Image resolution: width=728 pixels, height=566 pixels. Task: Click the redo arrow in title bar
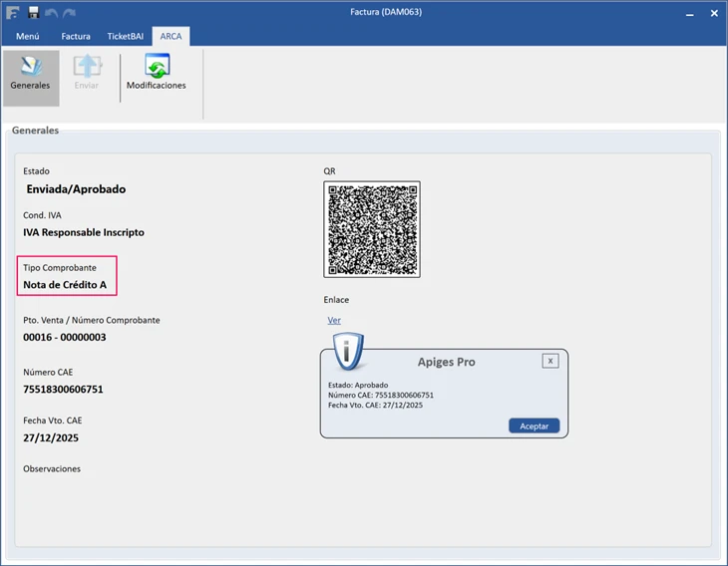point(70,12)
